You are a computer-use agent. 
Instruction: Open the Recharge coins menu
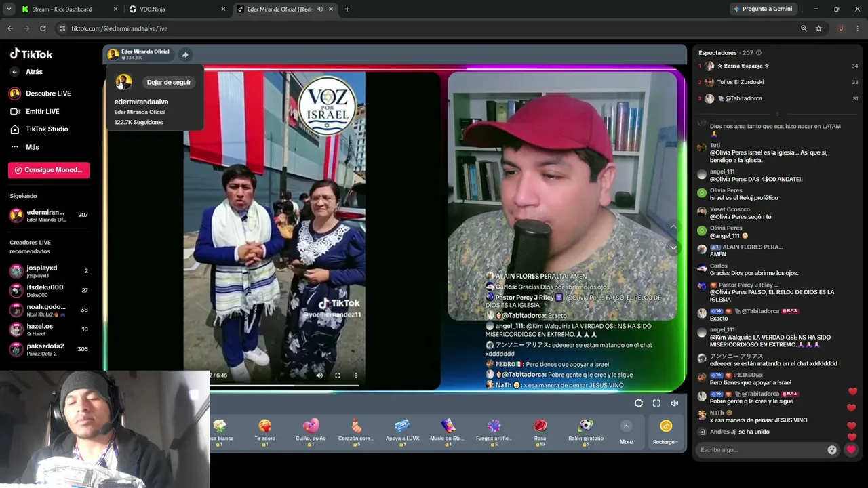click(665, 432)
